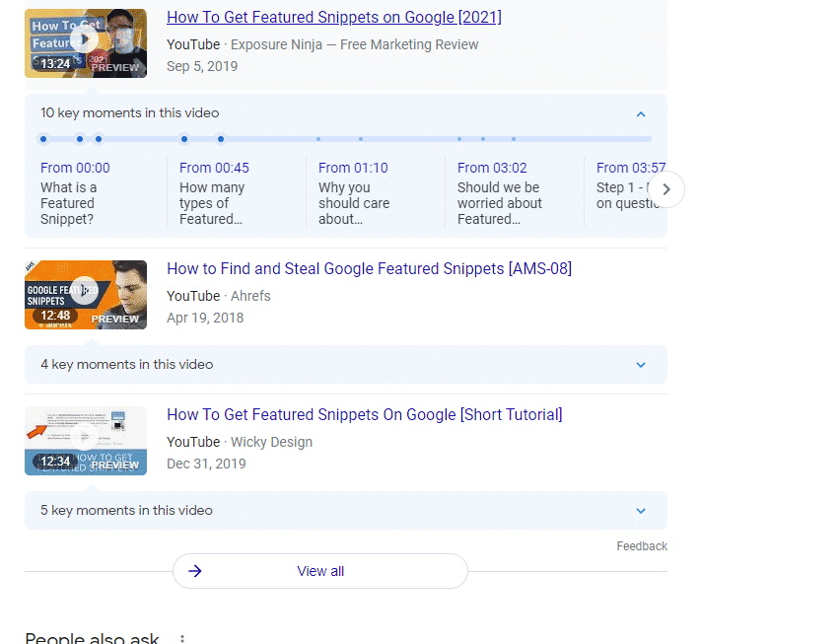Collapse the 10 key moments panel
The image size is (840, 644).
(640, 112)
